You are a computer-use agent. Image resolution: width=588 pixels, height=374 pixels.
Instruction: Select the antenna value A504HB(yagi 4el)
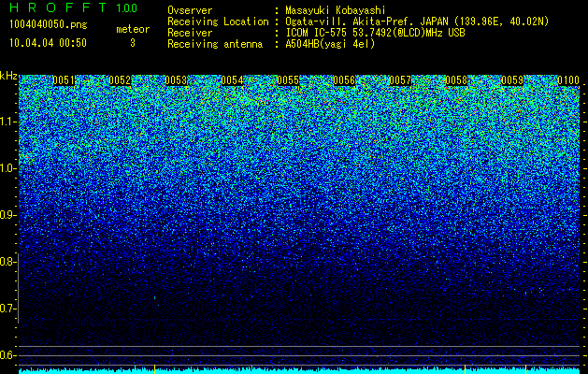coord(330,44)
